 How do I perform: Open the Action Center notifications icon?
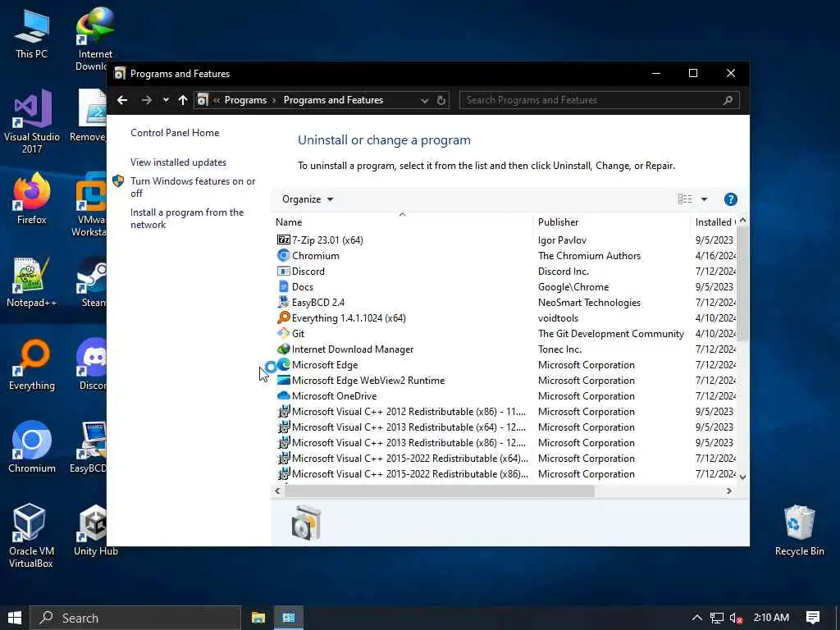(813, 618)
